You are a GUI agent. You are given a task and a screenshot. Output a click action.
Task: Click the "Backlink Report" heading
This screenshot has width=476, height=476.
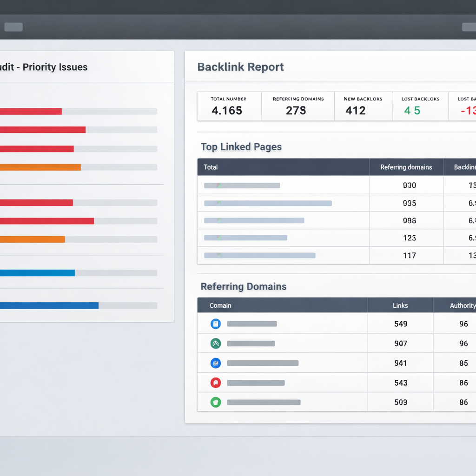pyautogui.click(x=240, y=67)
